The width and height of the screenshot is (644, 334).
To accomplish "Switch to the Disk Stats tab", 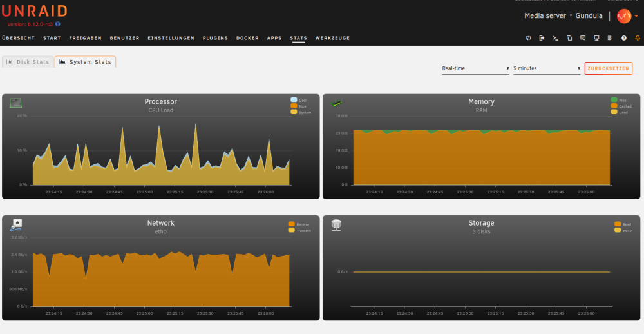I will coord(28,62).
